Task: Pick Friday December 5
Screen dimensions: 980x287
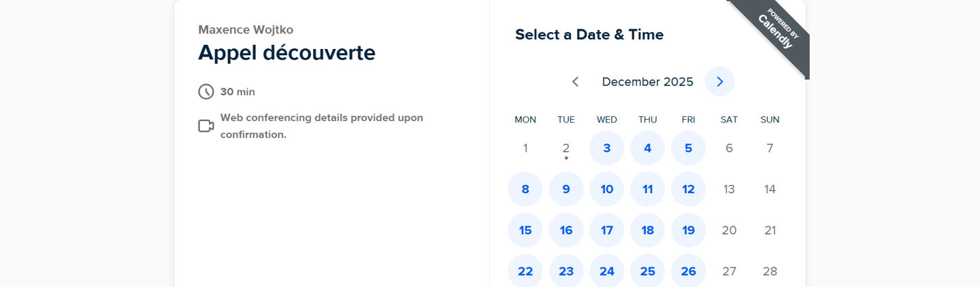Action: coord(689,148)
